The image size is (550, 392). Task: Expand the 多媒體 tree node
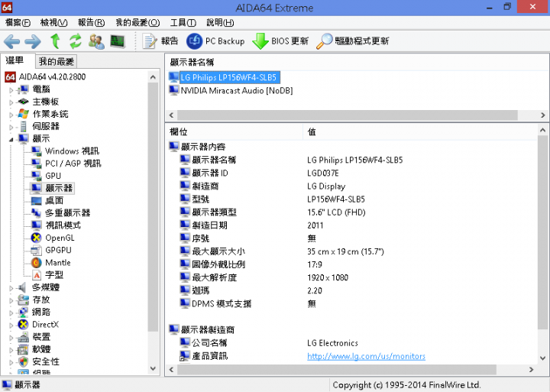[x=11, y=288]
